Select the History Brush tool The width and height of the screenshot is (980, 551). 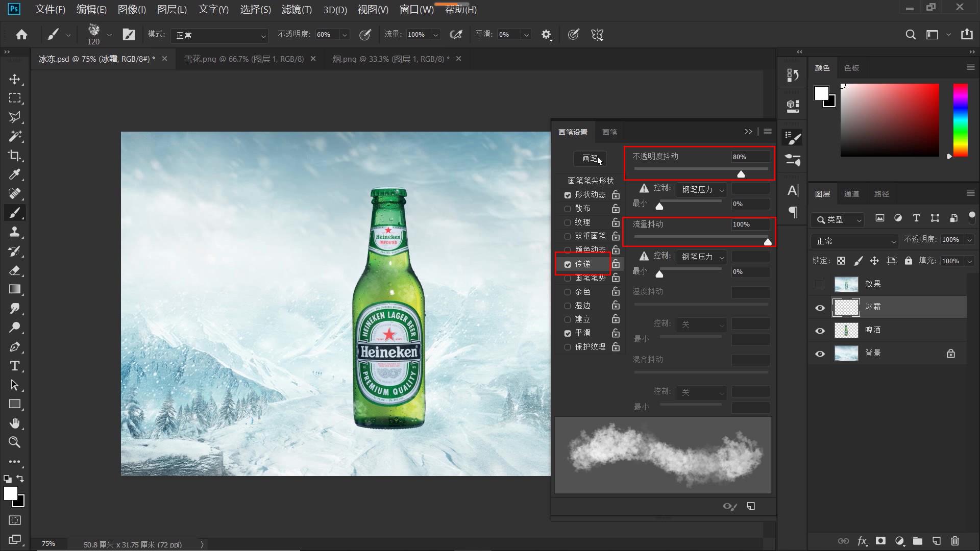pyautogui.click(x=15, y=251)
